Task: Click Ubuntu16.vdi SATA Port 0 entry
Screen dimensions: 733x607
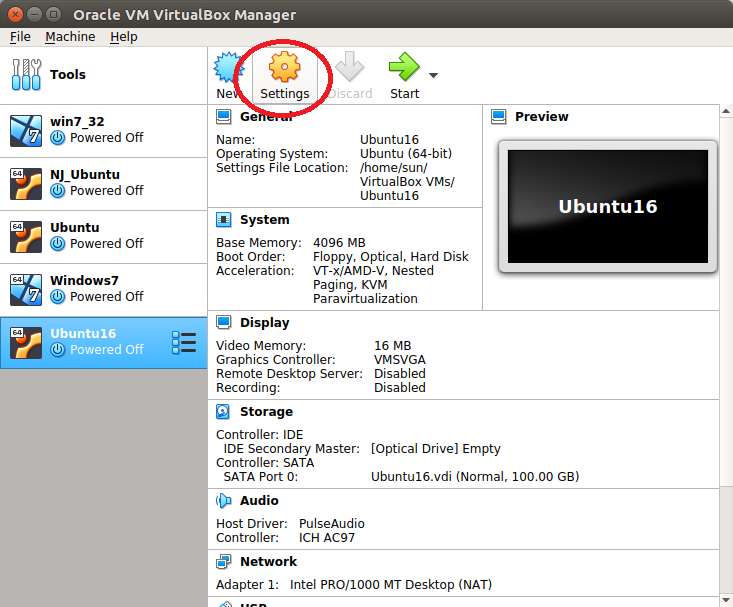Action: [475, 477]
